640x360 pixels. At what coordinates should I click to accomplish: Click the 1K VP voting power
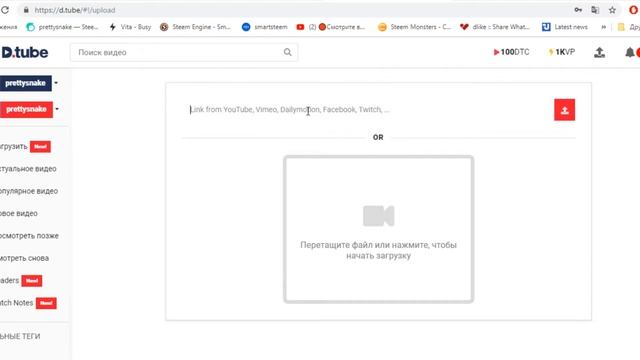(562, 52)
